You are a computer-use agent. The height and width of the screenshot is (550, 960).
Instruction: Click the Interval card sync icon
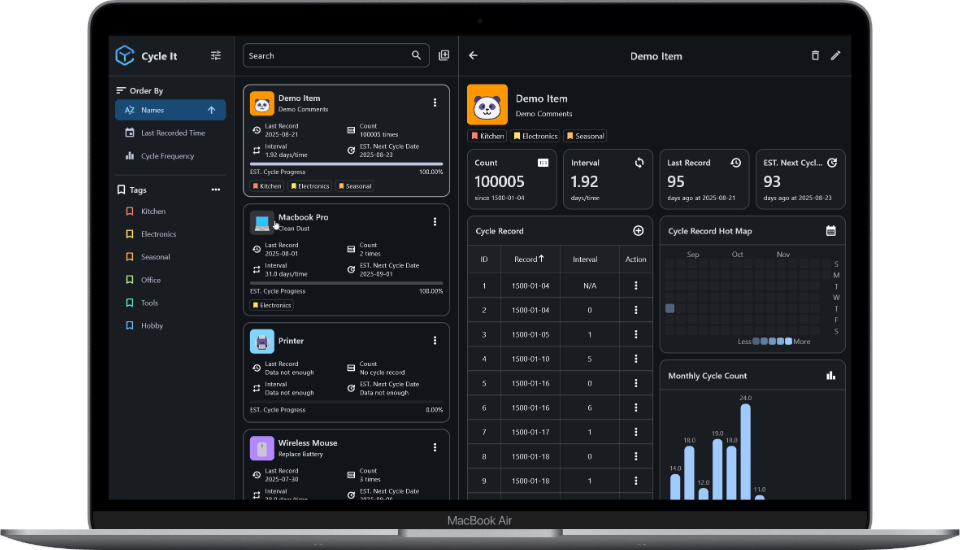[639, 163]
